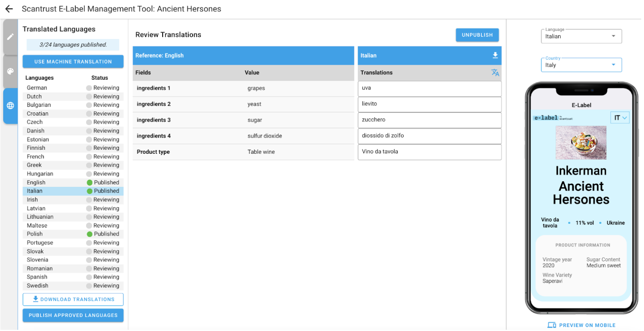644x331 pixels.
Task: Go back with the arrow icon
Action: pyautogui.click(x=9, y=9)
